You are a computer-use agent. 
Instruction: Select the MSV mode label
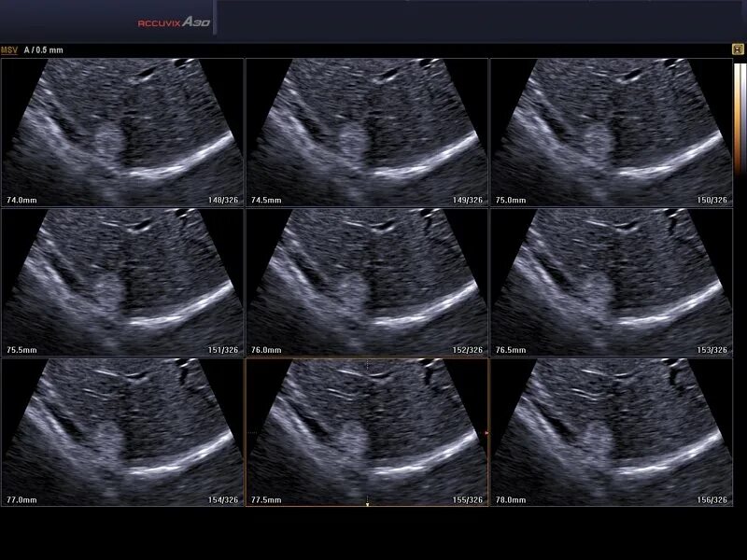(9, 50)
